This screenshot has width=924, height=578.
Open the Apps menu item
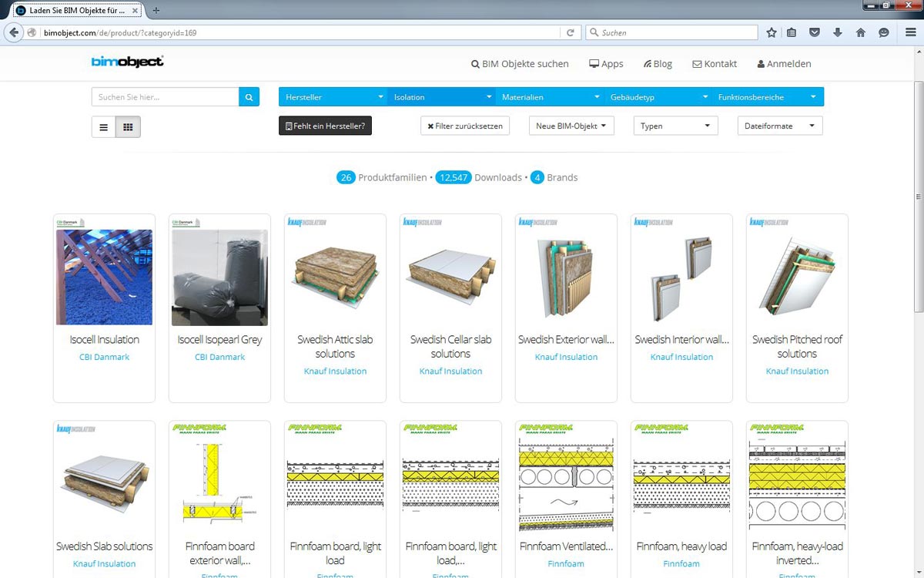(x=606, y=64)
